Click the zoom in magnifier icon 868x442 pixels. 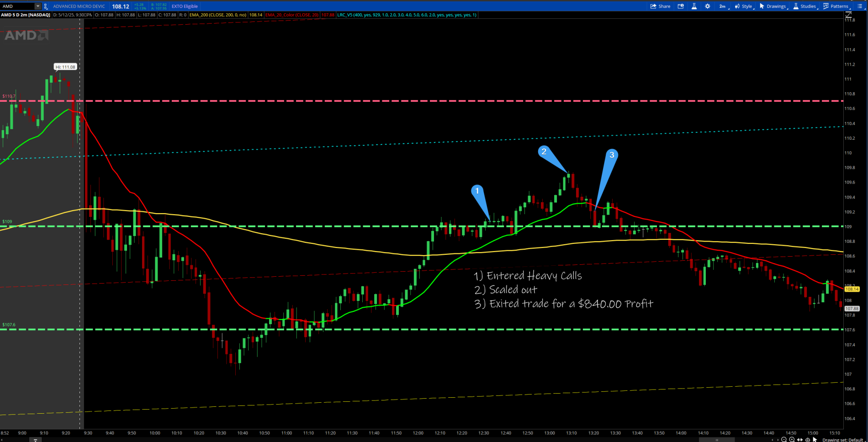792,439
